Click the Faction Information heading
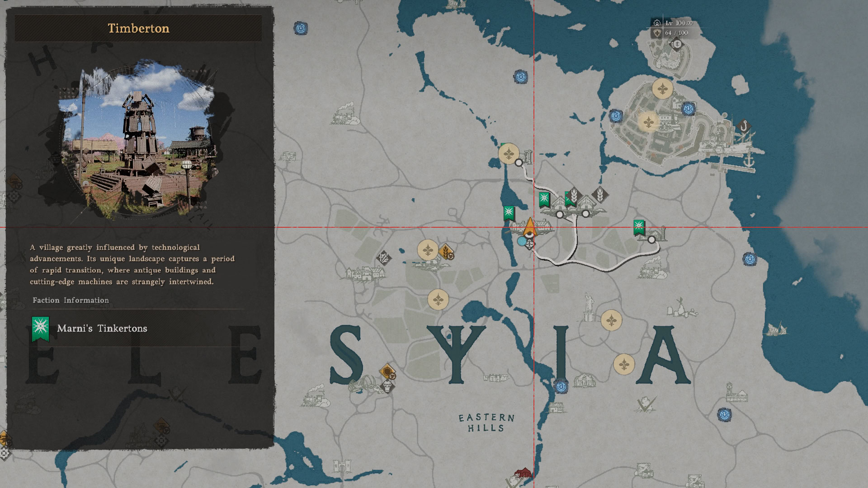868x488 pixels. coord(71,300)
